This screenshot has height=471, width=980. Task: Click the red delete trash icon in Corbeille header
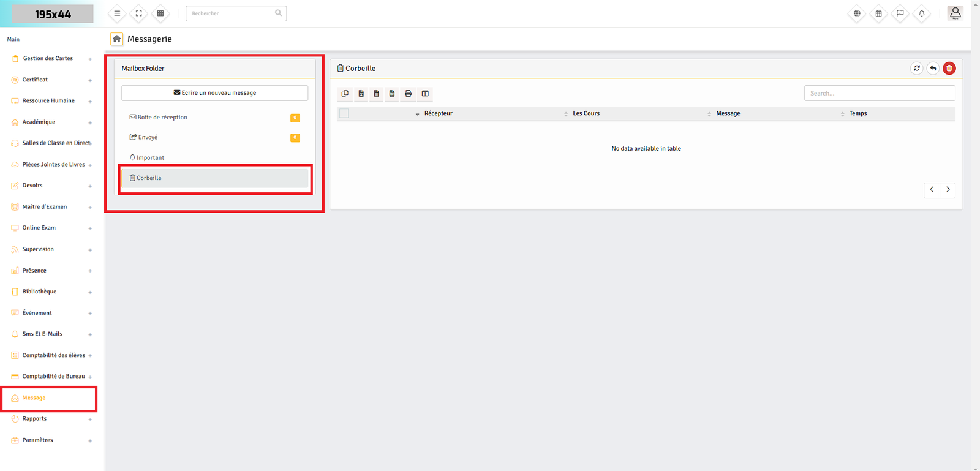click(x=949, y=69)
